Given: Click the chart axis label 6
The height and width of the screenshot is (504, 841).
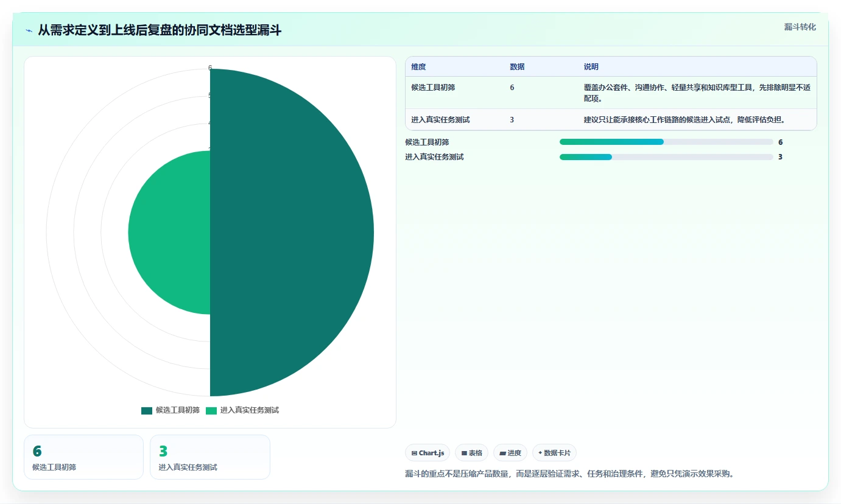Looking at the screenshot, I should pyautogui.click(x=210, y=68).
